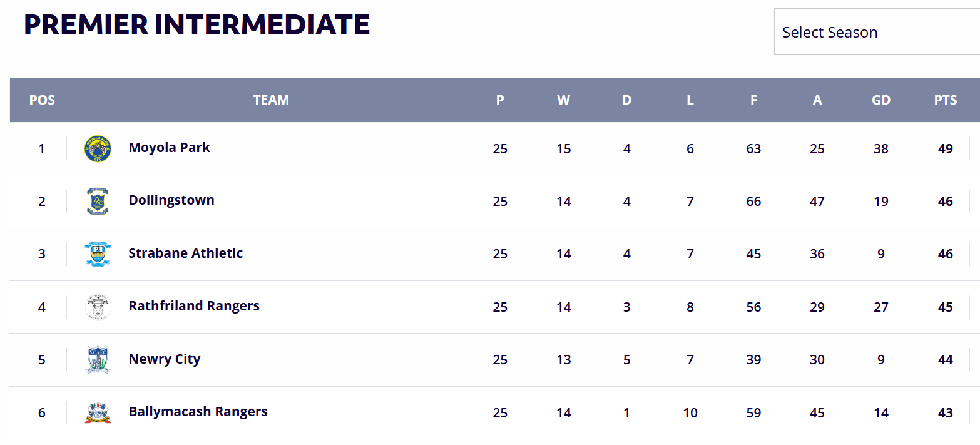980x445 pixels.
Task: Open the Select Season dropdown
Action: click(x=877, y=32)
